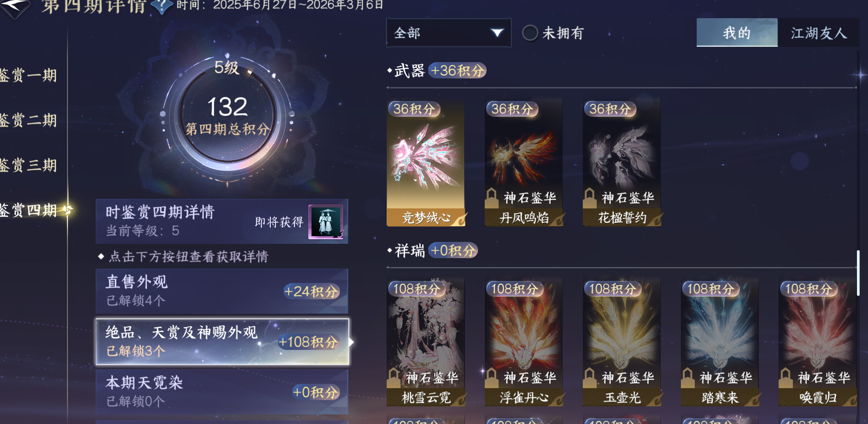
Task: Switch to the 我的 tab
Action: tap(737, 33)
